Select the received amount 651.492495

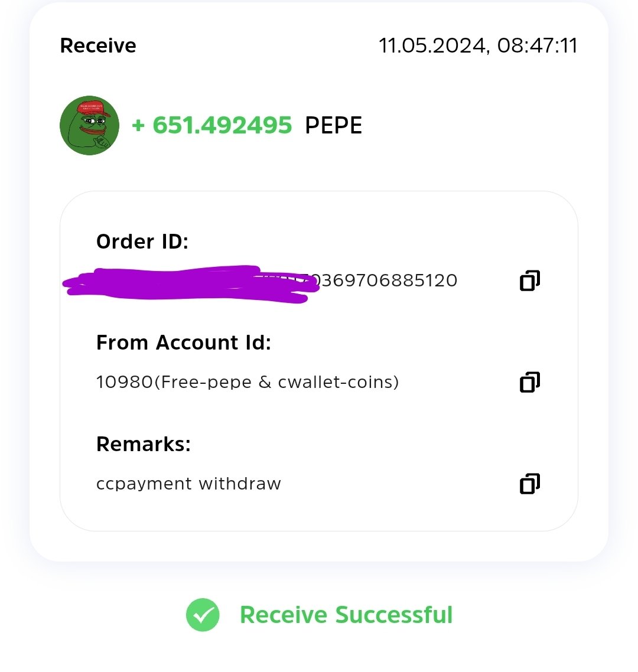point(222,125)
